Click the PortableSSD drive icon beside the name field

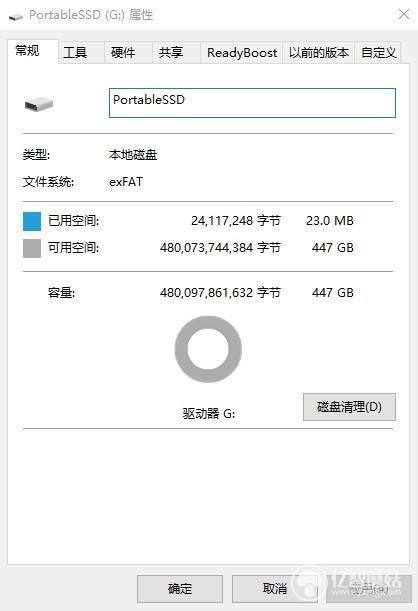(x=39, y=104)
